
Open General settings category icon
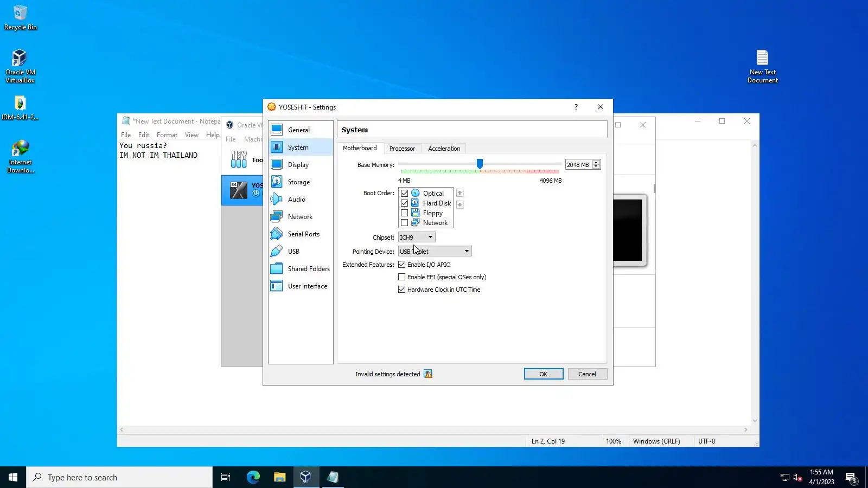[277, 130]
